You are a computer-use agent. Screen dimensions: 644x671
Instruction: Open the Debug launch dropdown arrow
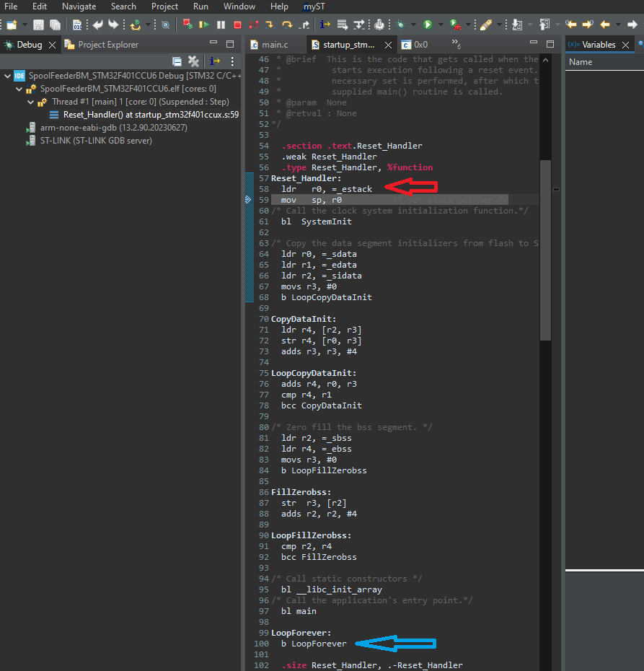click(x=414, y=25)
